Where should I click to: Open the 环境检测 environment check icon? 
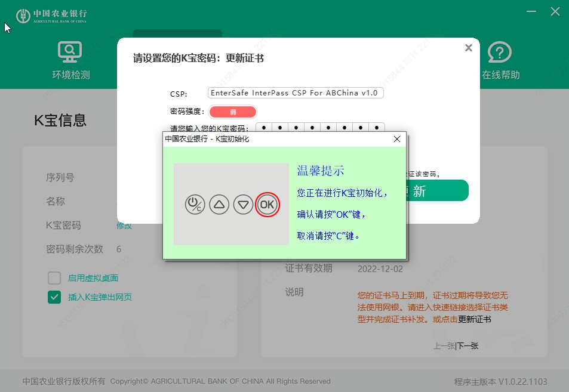[x=70, y=52]
